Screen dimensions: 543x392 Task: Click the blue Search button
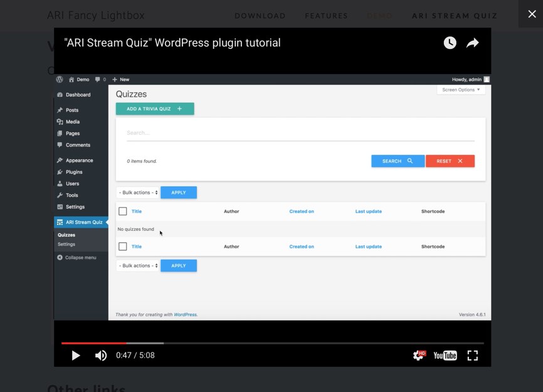click(398, 161)
